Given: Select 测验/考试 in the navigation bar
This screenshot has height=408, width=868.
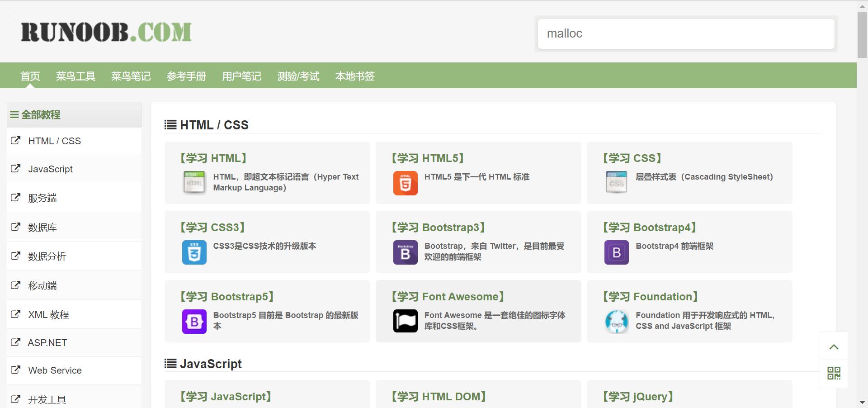Looking at the screenshot, I should [x=298, y=76].
